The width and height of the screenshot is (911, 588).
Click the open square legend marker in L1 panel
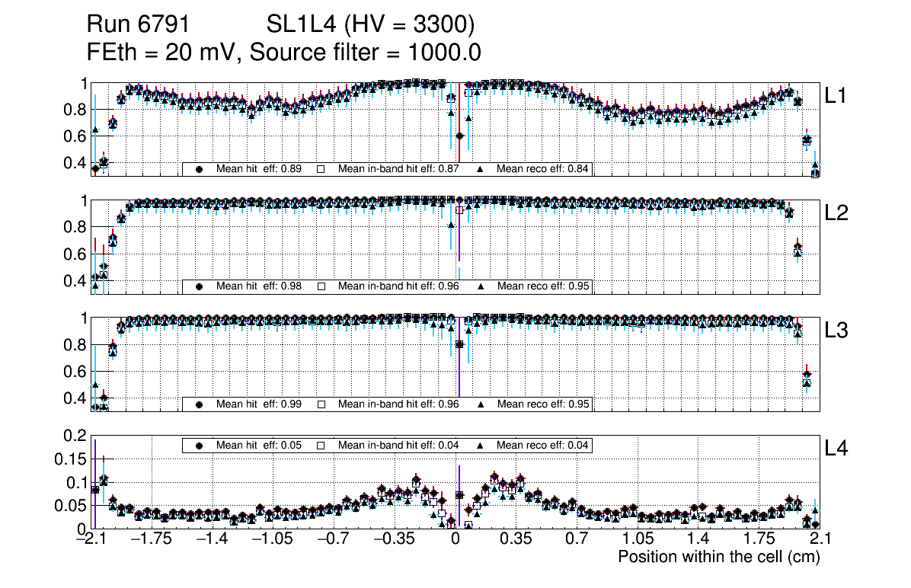321,169
